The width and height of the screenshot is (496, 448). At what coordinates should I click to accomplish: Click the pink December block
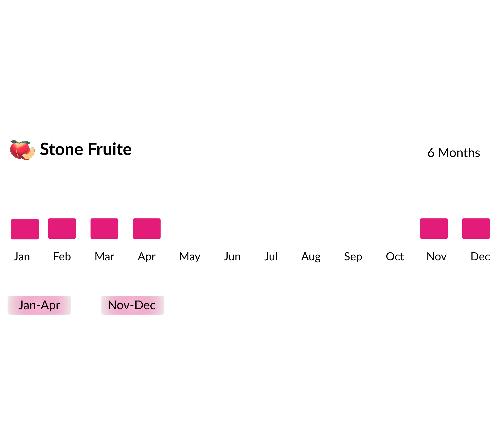pyautogui.click(x=476, y=229)
